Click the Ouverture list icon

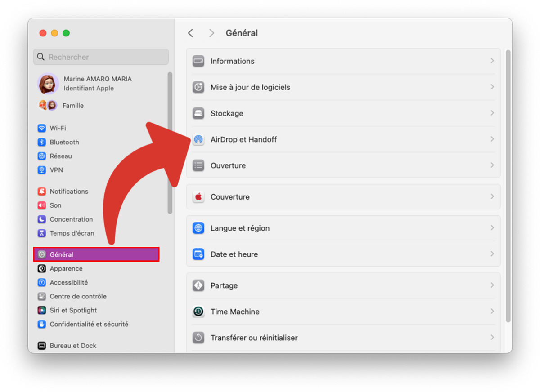198,165
